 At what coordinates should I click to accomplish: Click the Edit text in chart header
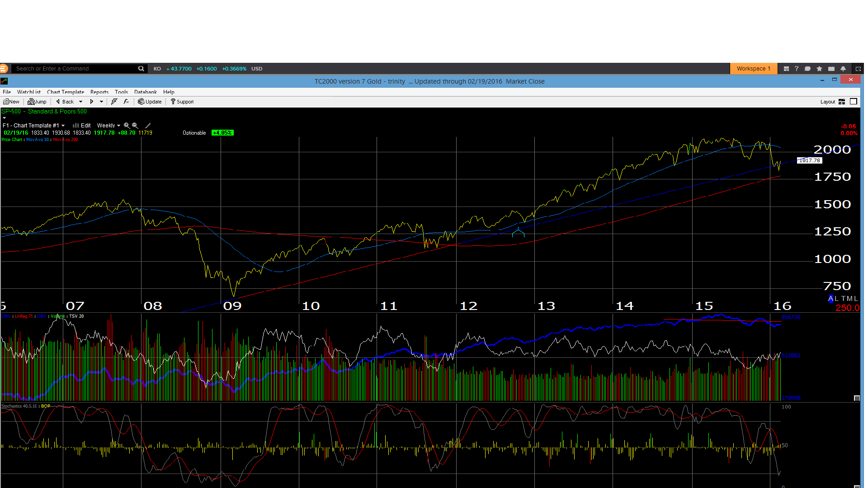pos(86,126)
